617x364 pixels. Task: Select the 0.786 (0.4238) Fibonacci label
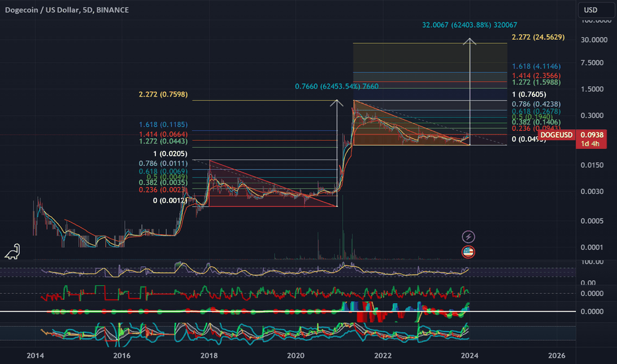[536, 105]
